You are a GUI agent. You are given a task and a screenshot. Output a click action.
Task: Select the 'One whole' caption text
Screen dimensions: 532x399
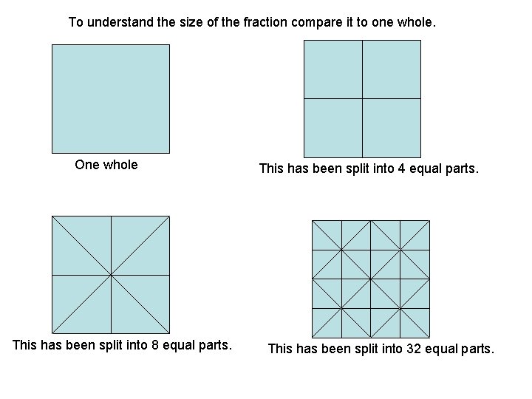click(x=106, y=165)
